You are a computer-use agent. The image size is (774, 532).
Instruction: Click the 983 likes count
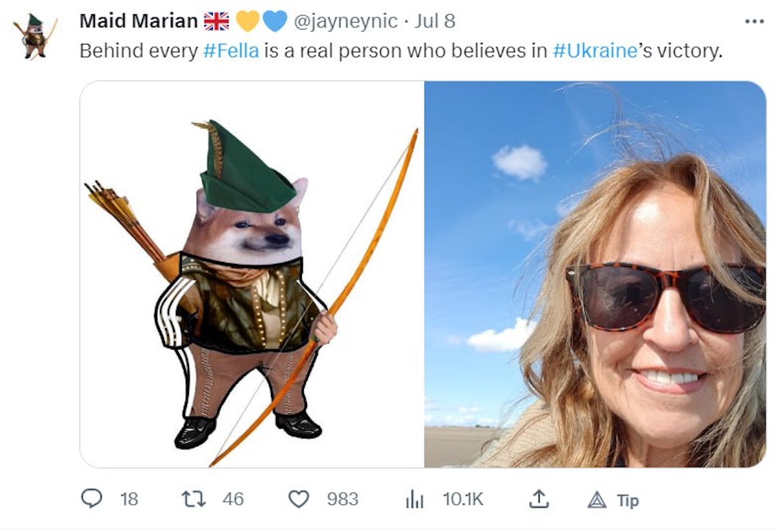[x=342, y=499]
